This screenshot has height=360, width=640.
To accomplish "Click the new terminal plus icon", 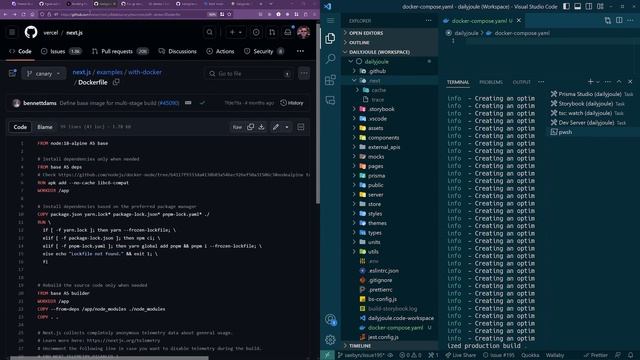I will click(590, 82).
